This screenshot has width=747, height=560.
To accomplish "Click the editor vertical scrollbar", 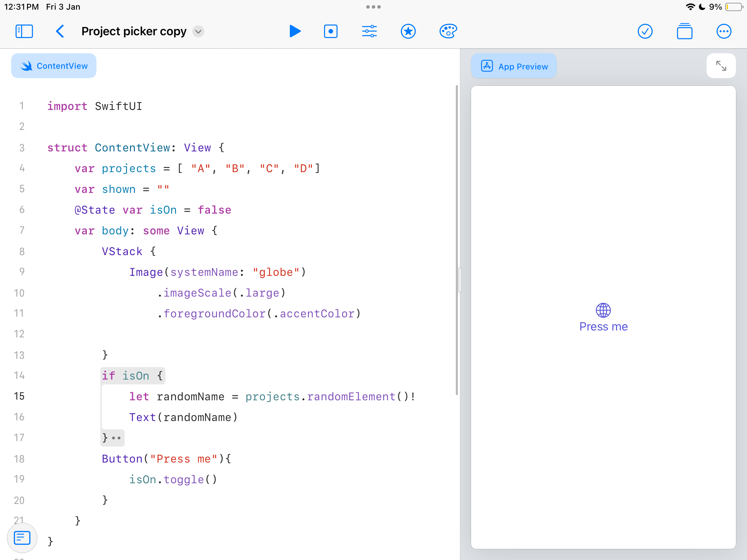I will click(x=457, y=240).
